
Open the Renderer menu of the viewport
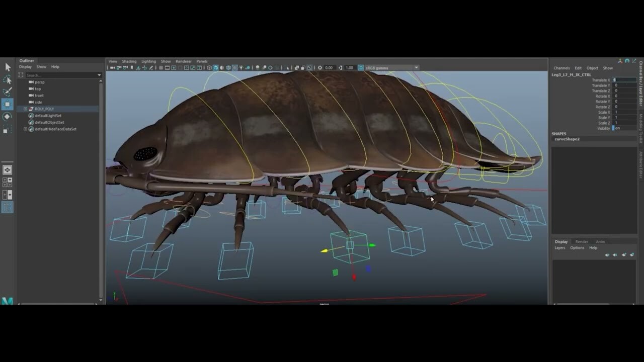[183, 61]
